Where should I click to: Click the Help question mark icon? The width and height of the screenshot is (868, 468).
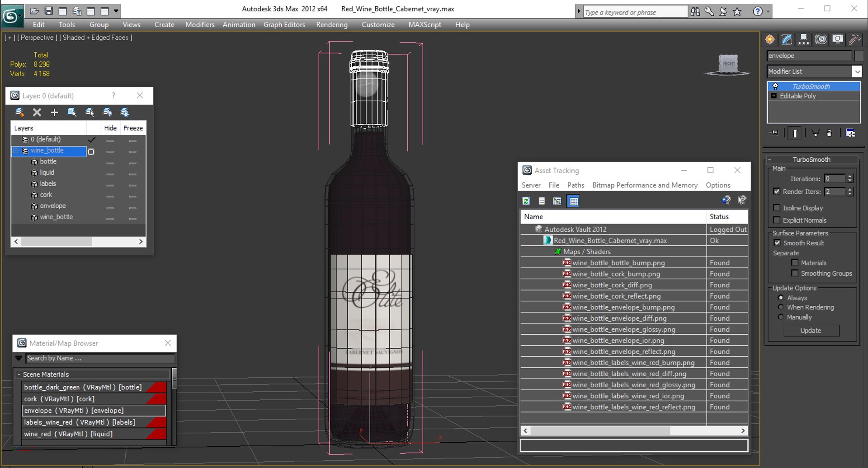(758, 12)
